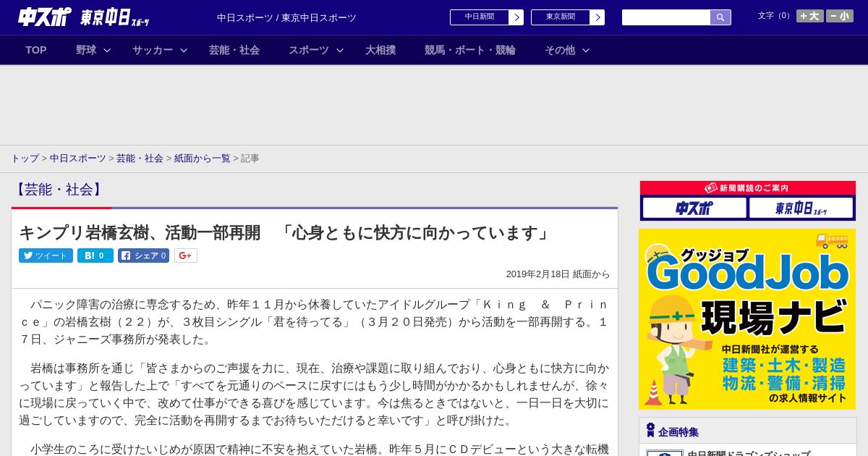
Task: Click the 東京新聞 site button
Action: [561, 17]
